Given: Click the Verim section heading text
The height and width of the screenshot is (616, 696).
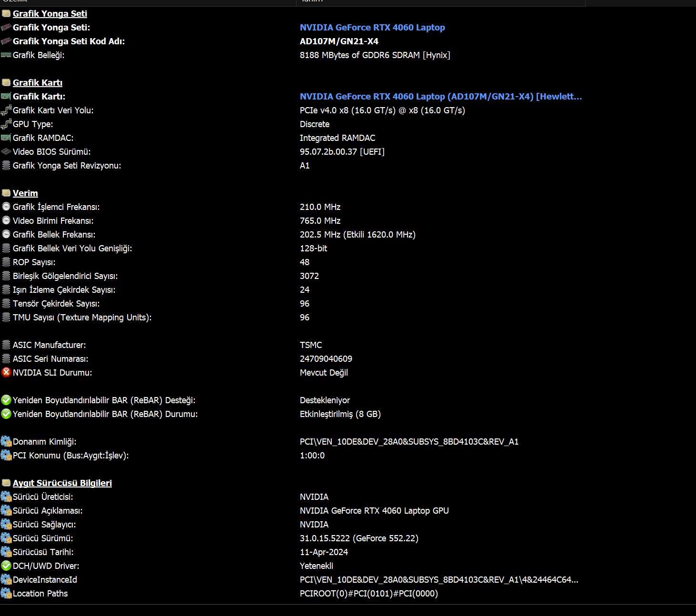Looking at the screenshot, I should [x=25, y=193].
